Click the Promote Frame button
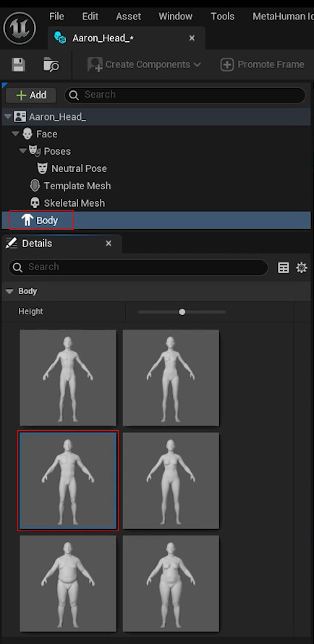 point(263,64)
